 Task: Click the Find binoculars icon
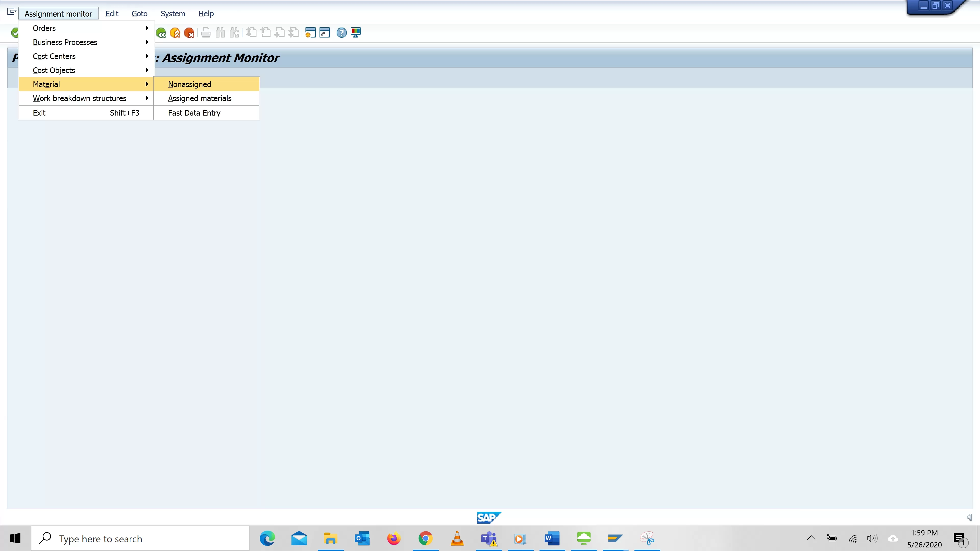point(220,33)
